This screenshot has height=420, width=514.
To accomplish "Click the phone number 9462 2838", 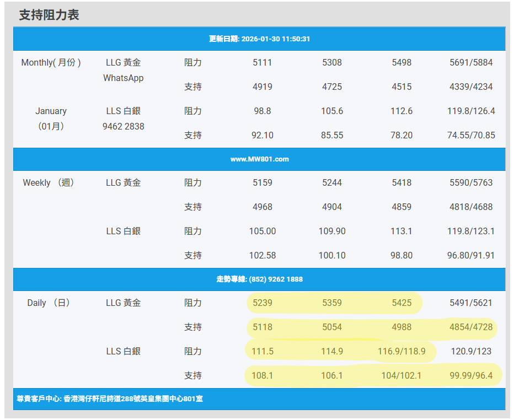I will point(123,126).
